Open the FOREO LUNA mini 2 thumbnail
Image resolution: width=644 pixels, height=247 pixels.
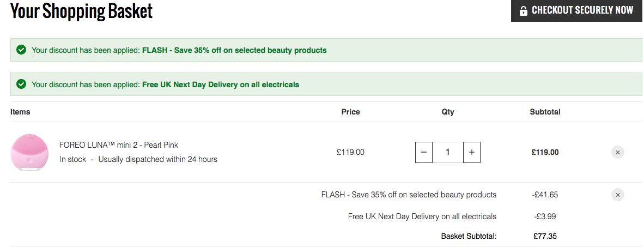pos(26,152)
